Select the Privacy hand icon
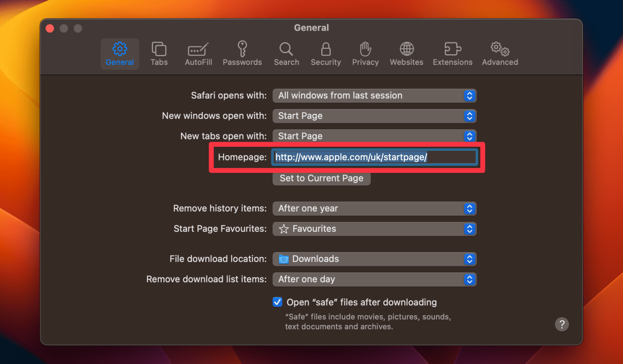Screen dimensions: 623x364 [x=365, y=53]
